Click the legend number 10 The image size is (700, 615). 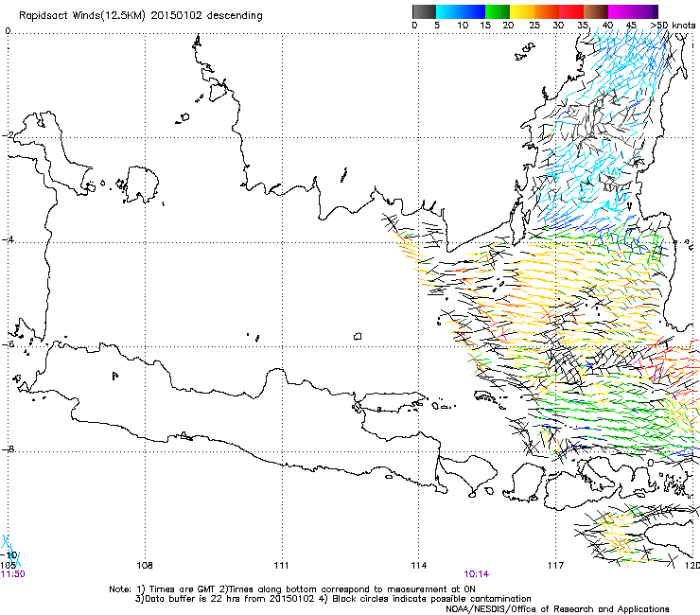point(463,25)
